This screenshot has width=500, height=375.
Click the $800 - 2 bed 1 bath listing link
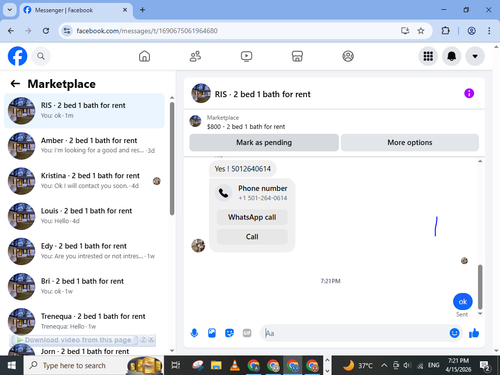pos(246,127)
